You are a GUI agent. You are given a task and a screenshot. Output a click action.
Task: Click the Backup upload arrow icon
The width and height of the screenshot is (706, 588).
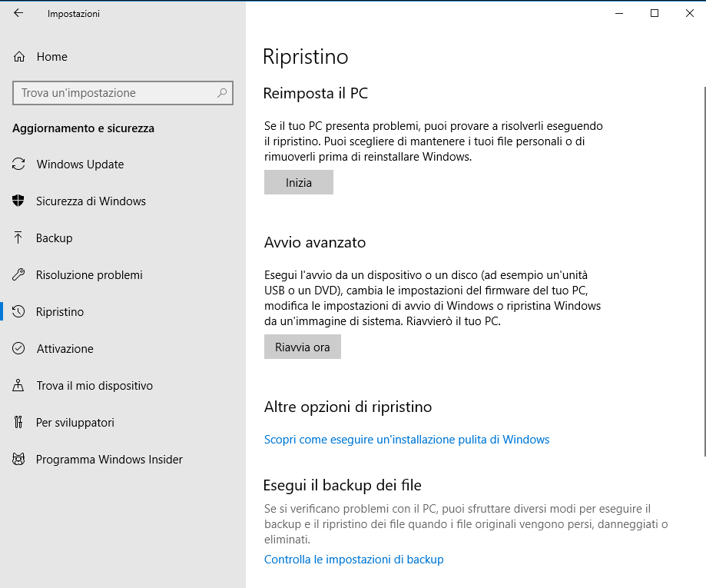click(x=19, y=238)
